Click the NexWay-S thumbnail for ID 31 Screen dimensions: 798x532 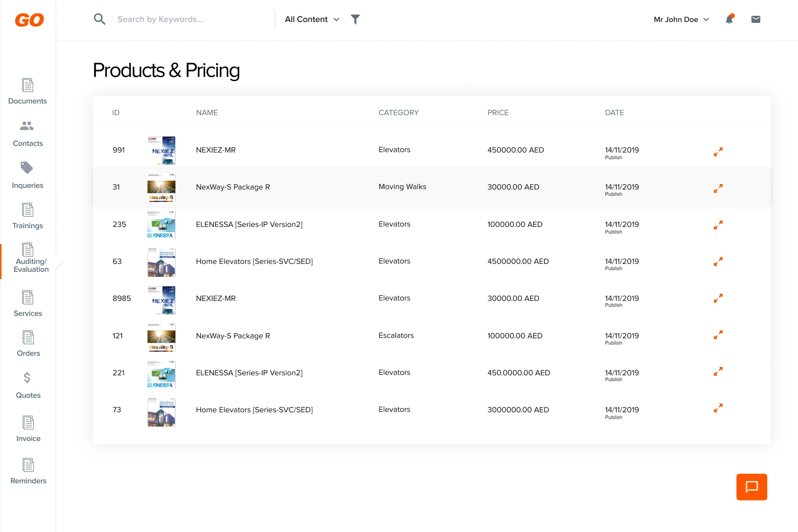pyautogui.click(x=161, y=187)
